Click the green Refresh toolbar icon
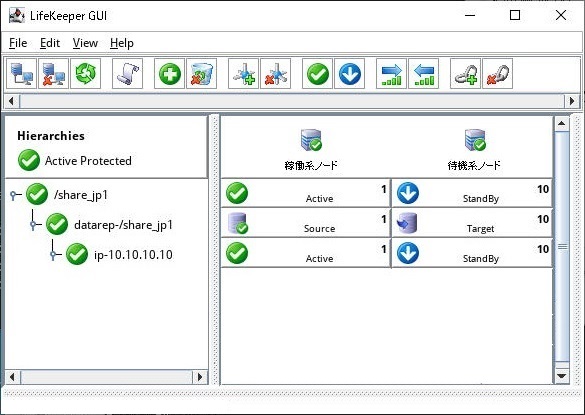 (x=86, y=74)
